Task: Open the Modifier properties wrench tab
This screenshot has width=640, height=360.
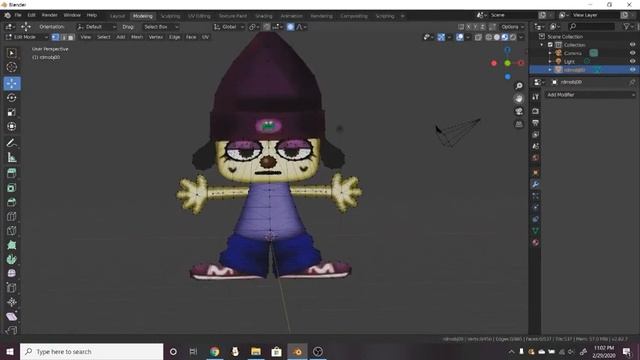Action: [535, 184]
